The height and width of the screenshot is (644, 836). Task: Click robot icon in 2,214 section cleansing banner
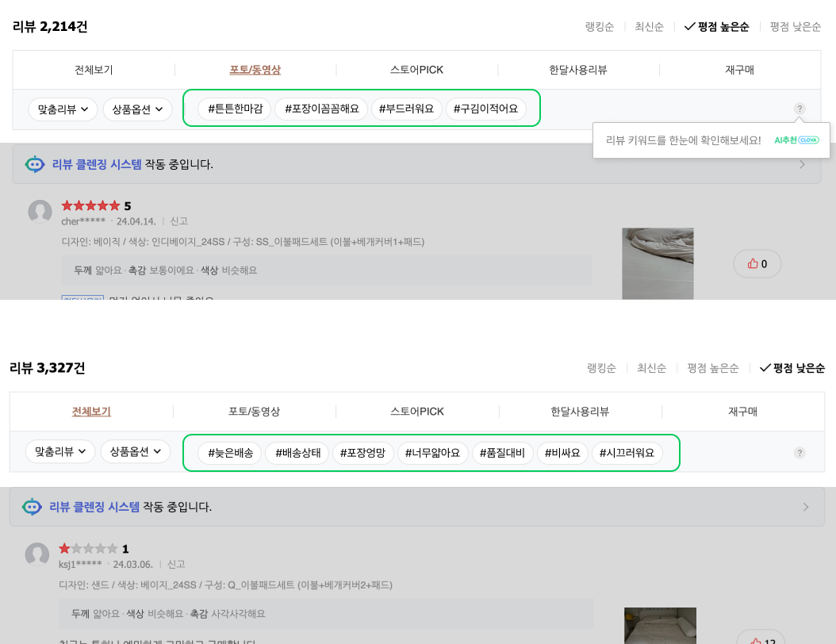click(35, 164)
